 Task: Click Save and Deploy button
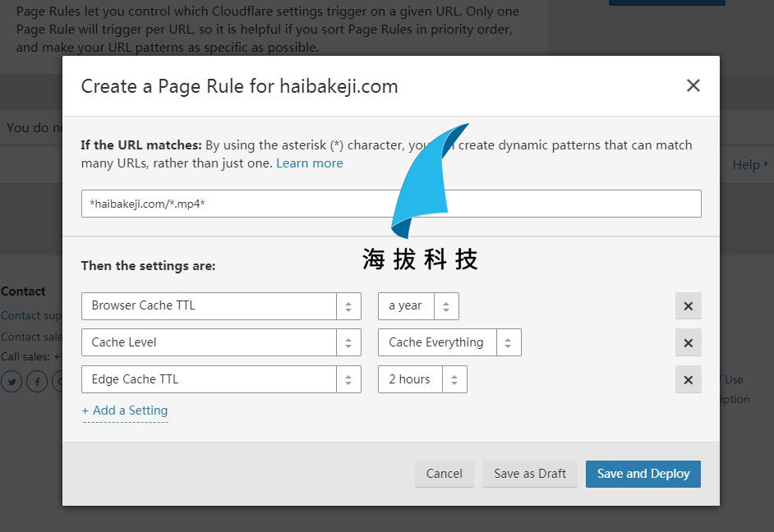click(643, 474)
